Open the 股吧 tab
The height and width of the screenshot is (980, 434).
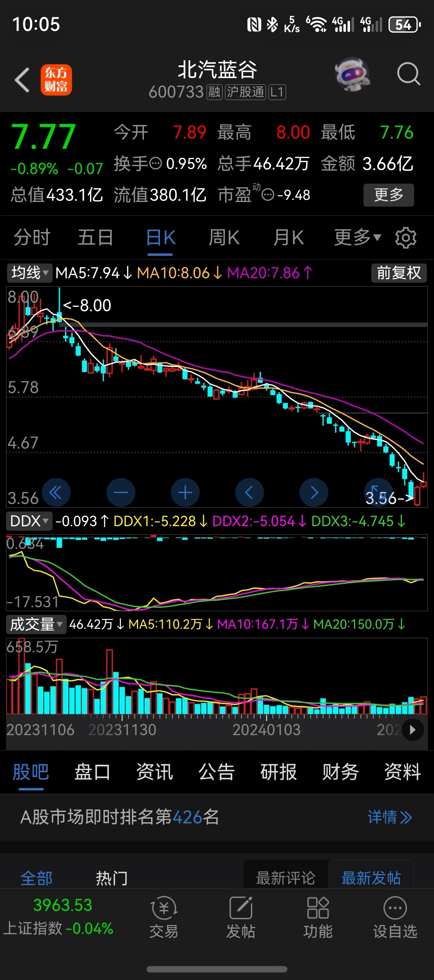coord(31,772)
